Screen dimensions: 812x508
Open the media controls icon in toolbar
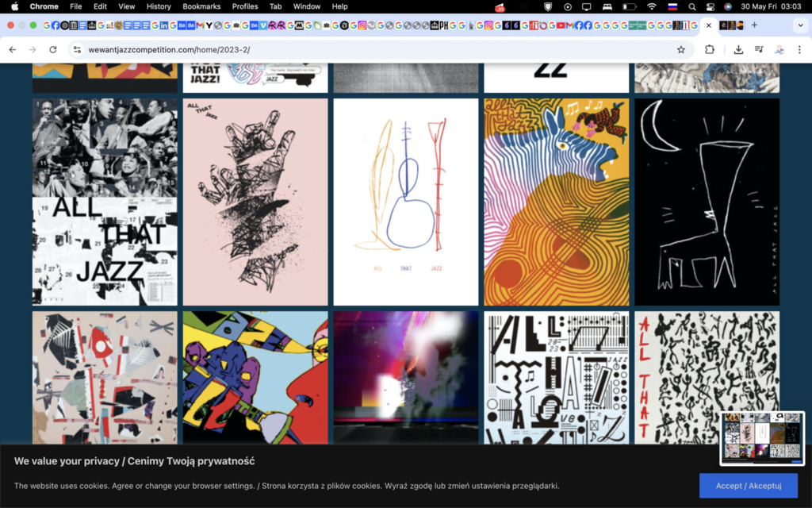click(759, 49)
